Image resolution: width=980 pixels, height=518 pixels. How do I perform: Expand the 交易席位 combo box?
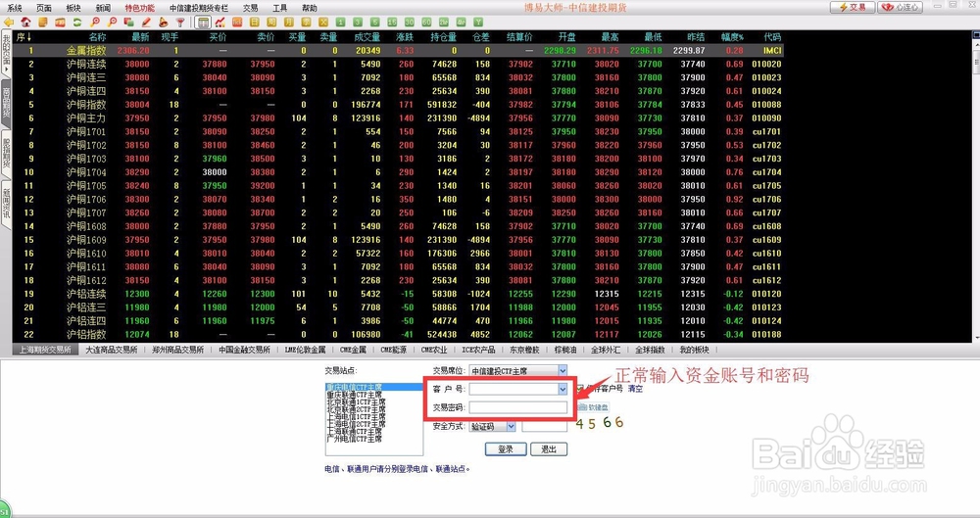click(518, 370)
